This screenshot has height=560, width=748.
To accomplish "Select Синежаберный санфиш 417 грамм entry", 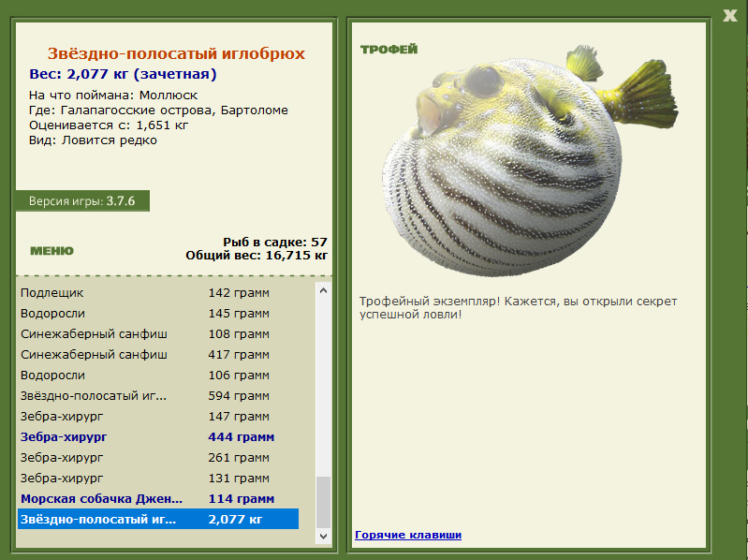I will [158, 354].
